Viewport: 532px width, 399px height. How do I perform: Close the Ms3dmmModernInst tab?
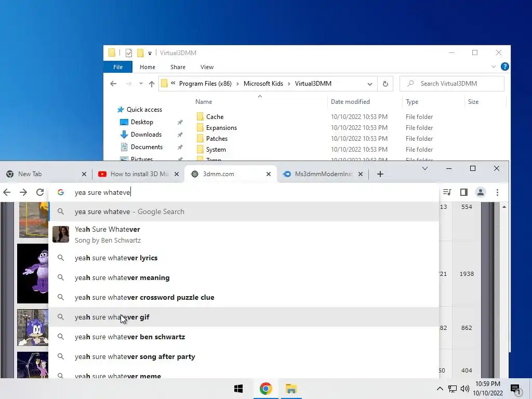pyautogui.click(x=361, y=174)
